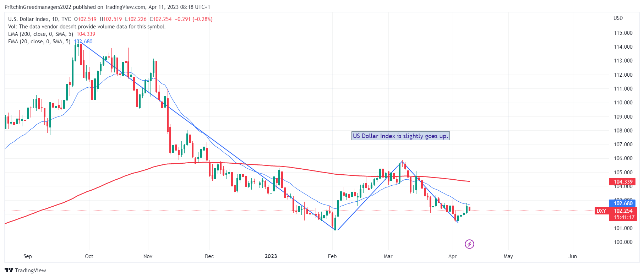Image resolution: width=644 pixels, height=278 pixels.
Task: Click the Nov label on time axis
Action: click(148, 256)
